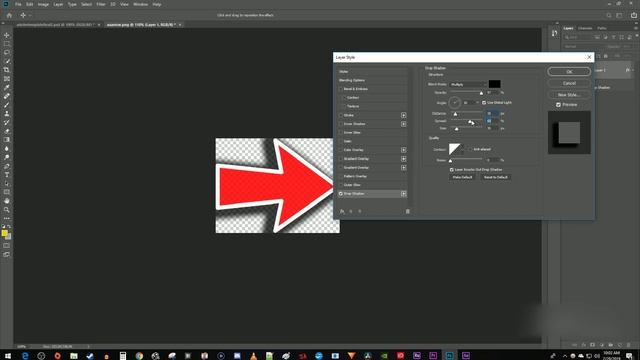
Task: Uncheck the Drop Shadow checkbox
Action: 341,193
